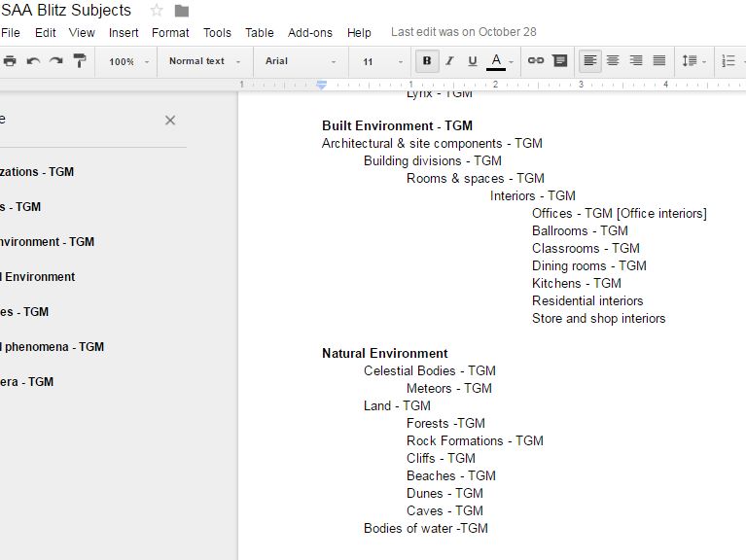Center align the text

point(613,60)
